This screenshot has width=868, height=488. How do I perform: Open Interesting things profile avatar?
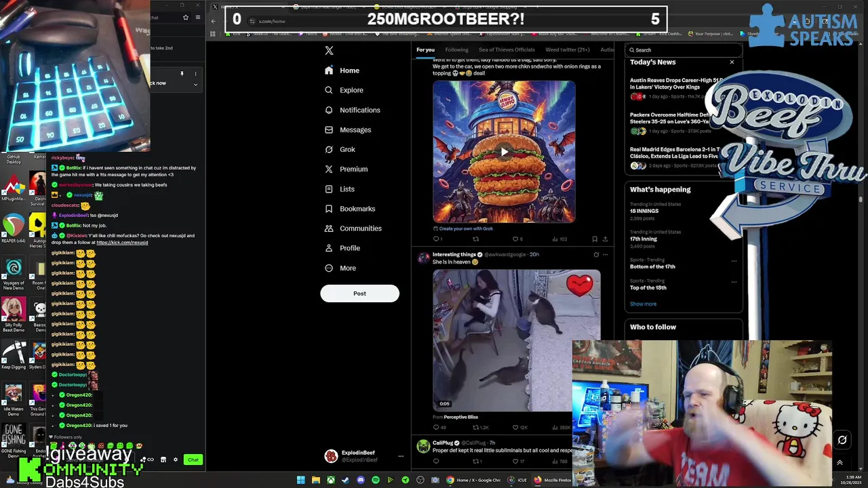[423, 258]
